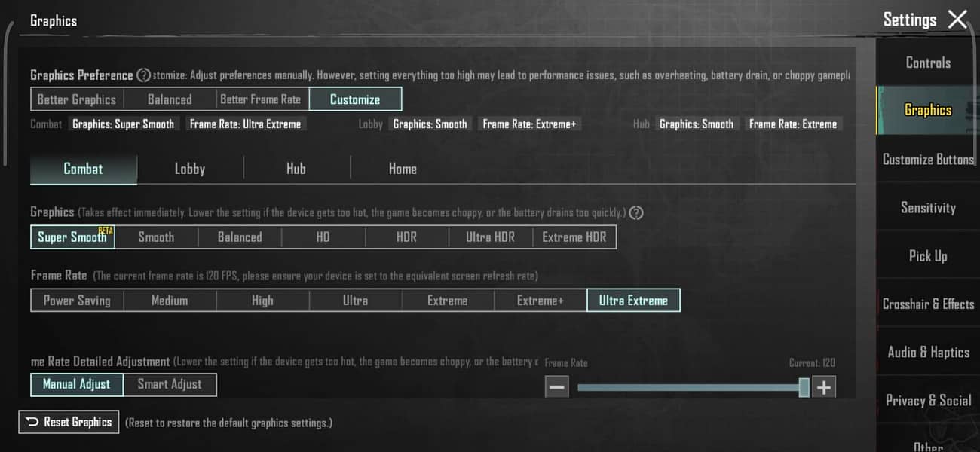Open Audio & Haptics settings
The width and height of the screenshot is (980, 452).
928,353
